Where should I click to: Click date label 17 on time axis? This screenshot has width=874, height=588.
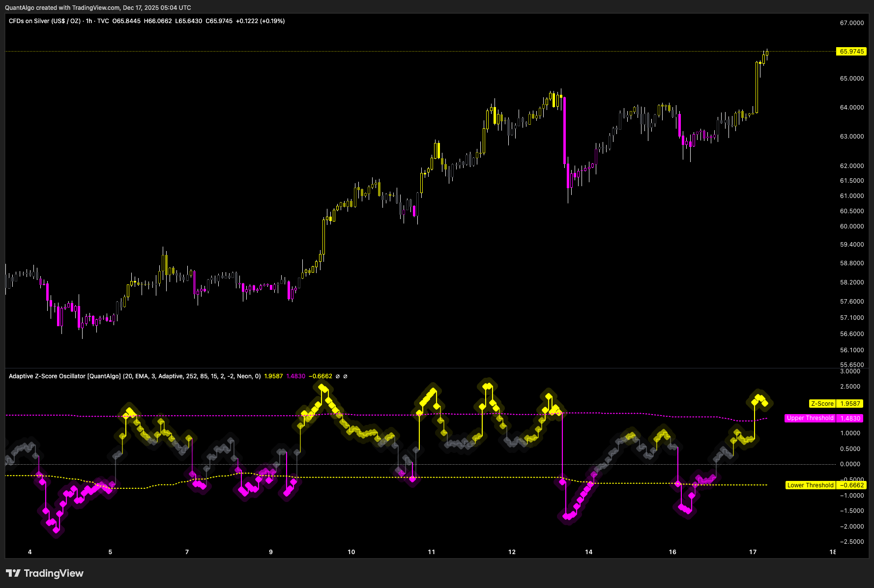pos(753,552)
